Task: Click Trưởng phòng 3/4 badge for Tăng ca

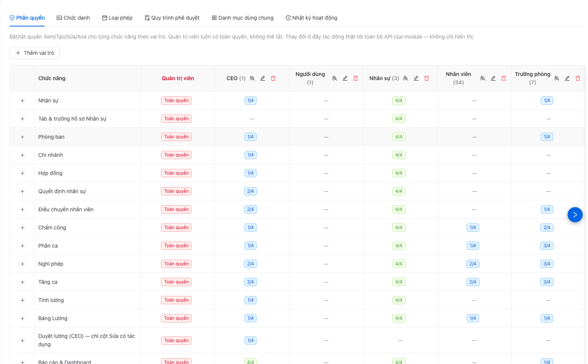Action: [547, 282]
